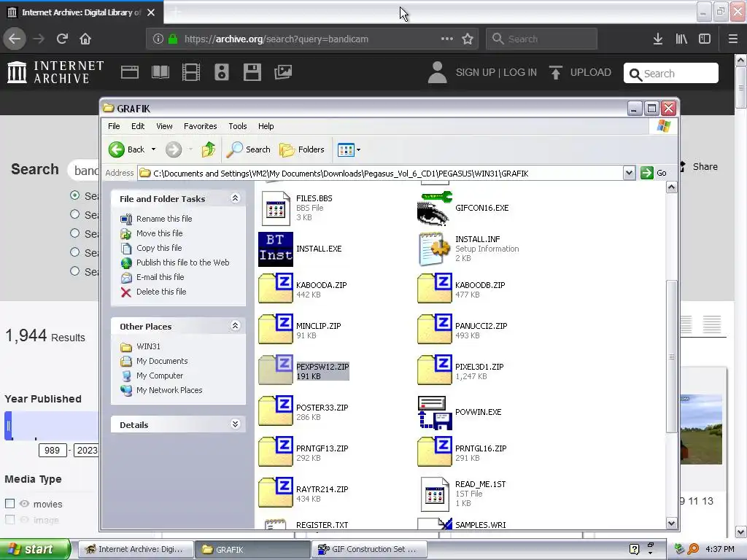Open the File menu
Screen dimensions: 747x560
point(114,126)
